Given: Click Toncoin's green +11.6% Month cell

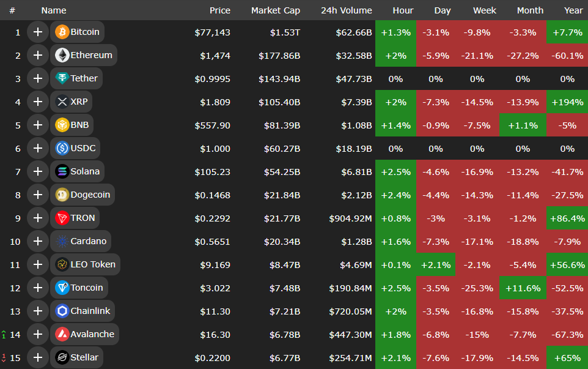Looking at the screenshot, I should (523, 288).
